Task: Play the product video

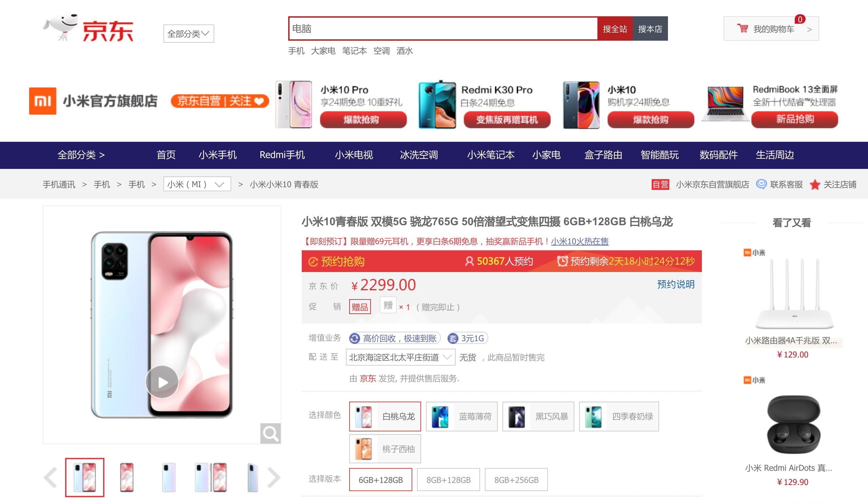Action: (x=162, y=382)
